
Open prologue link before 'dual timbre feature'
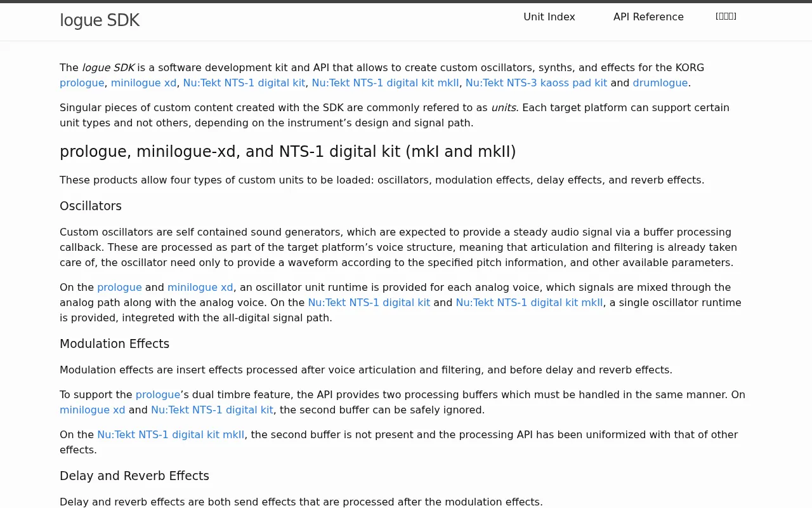[x=158, y=395]
